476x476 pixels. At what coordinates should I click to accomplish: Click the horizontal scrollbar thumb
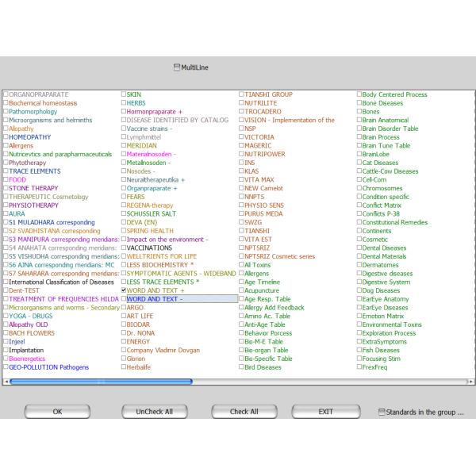(101, 382)
